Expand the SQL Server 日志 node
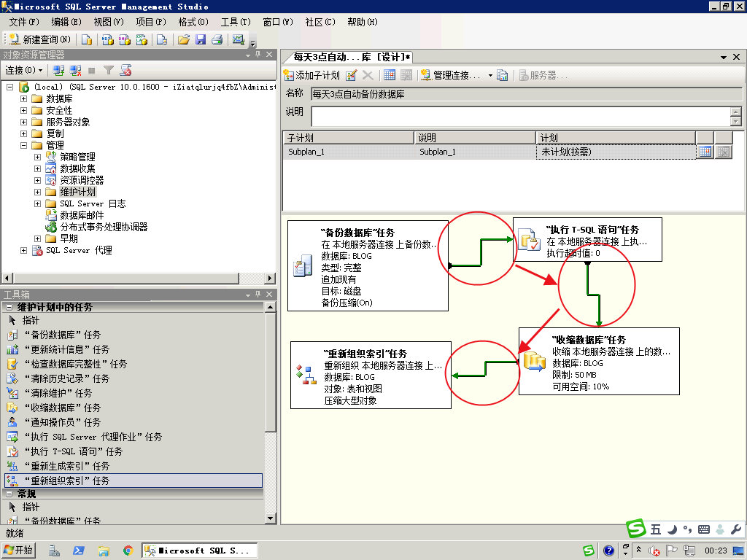 37,203
